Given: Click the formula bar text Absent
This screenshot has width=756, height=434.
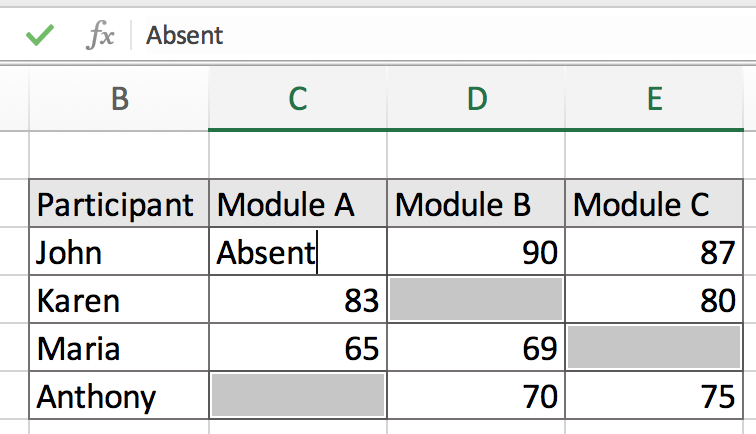Looking at the screenshot, I should pos(185,36).
